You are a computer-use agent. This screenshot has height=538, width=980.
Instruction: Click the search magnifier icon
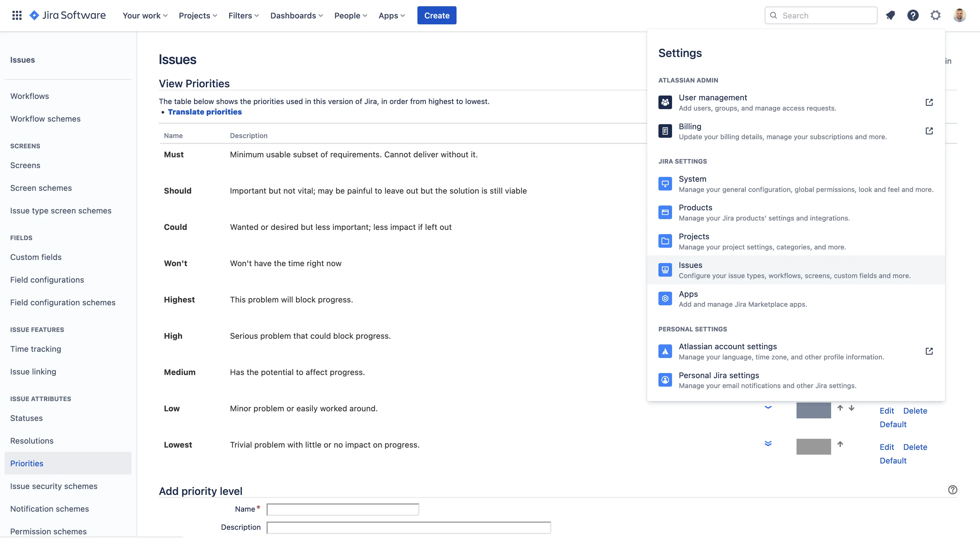coord(774,15)
